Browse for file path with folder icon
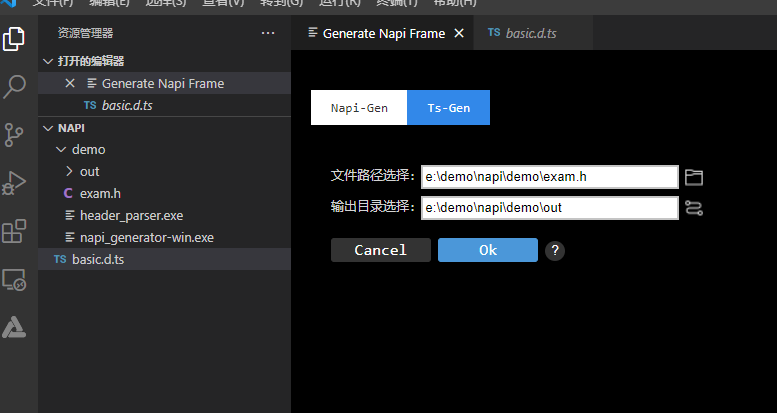 click(694, 177)
